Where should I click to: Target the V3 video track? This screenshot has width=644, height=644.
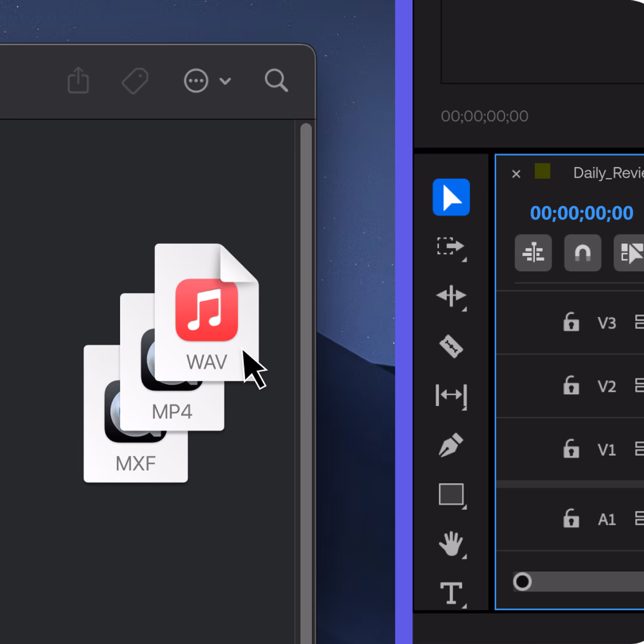click(606, 323)
